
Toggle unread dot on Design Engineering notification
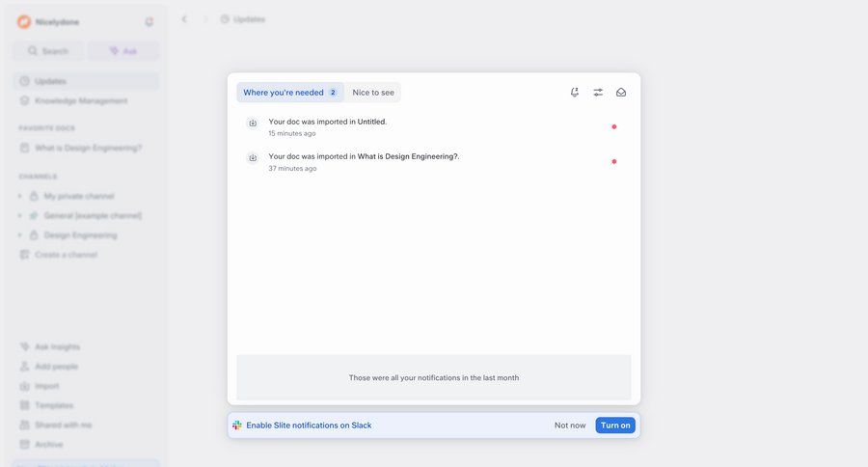613,161
